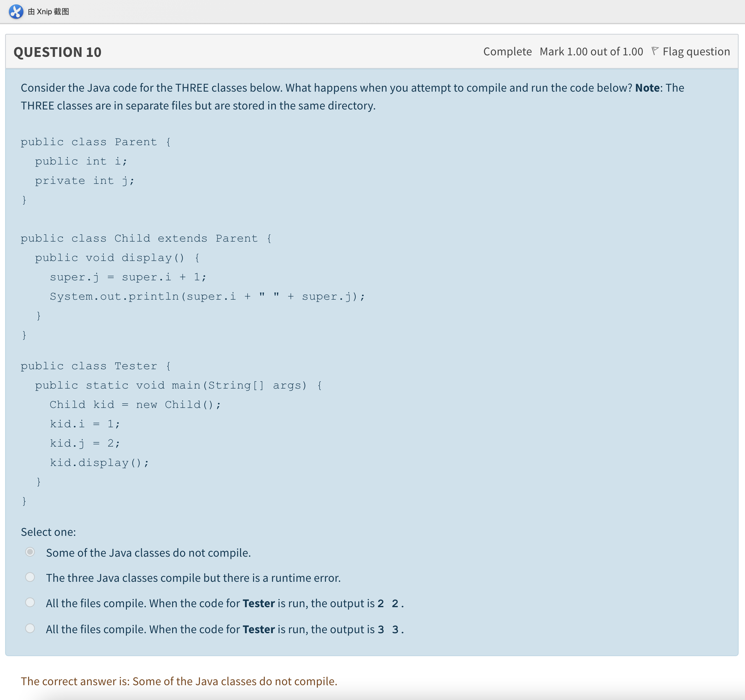
Task: Click the 'Select one:' label
Action: click(48, 532)
